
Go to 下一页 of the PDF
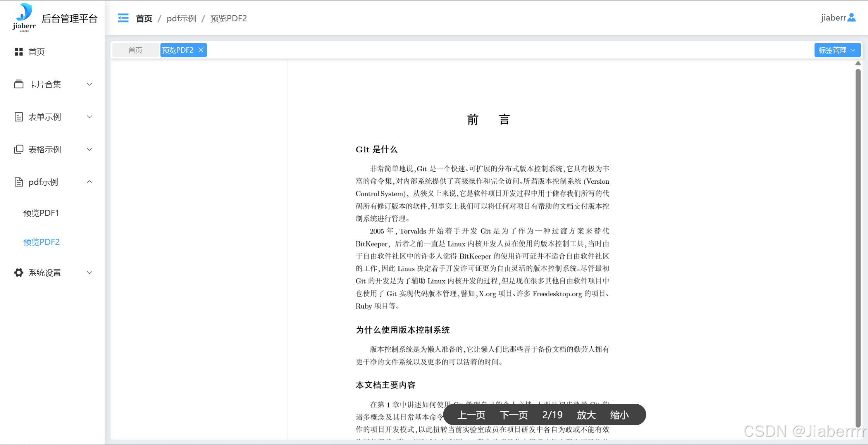[x=514, y=415]
